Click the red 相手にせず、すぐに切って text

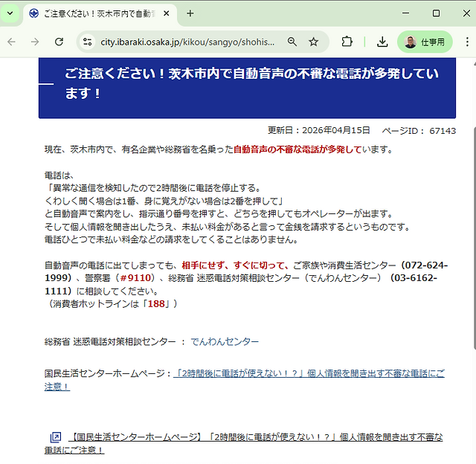235,265
